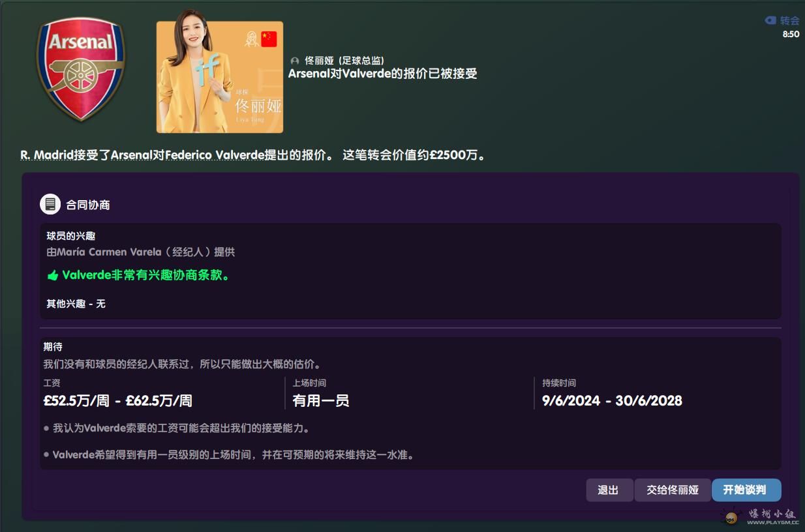The height and width of the screenshot is (532, 805).
Task: Click the 合同协商 document icon
Action: [x=50, y=205]
